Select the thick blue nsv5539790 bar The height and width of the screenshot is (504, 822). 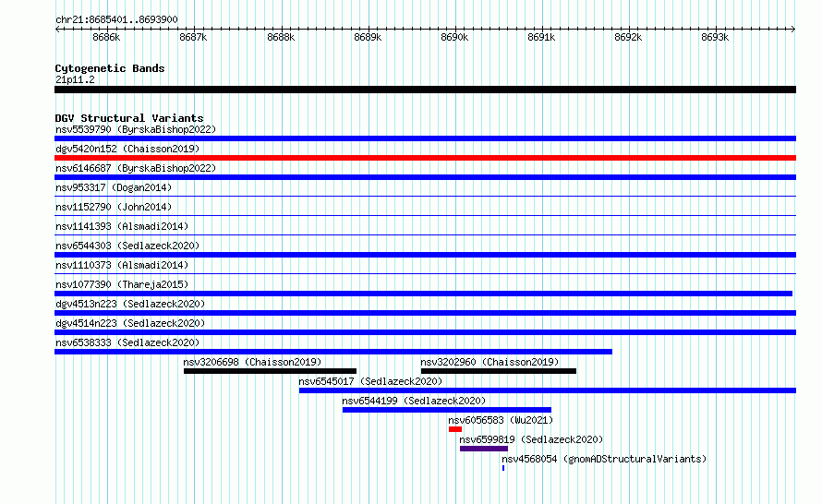(425, 138)
